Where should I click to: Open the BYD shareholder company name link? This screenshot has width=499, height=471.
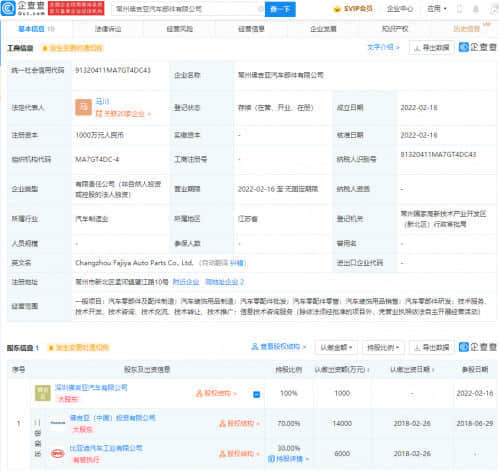(106, 448)
